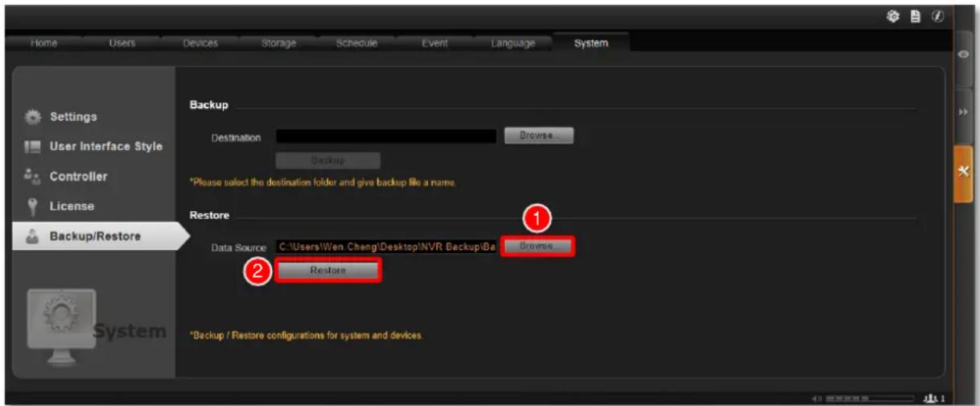Open the Schedule tab
Screen dimensions: 980x406
[356, 43]
